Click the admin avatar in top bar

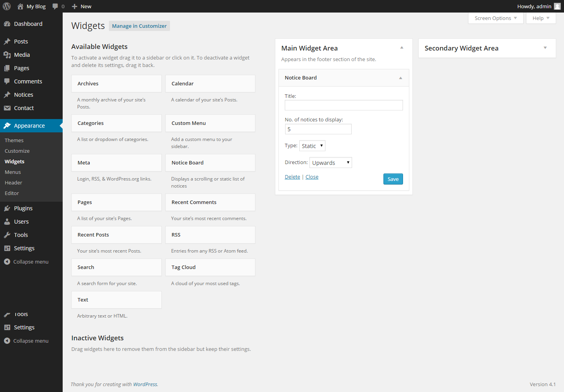557,6
